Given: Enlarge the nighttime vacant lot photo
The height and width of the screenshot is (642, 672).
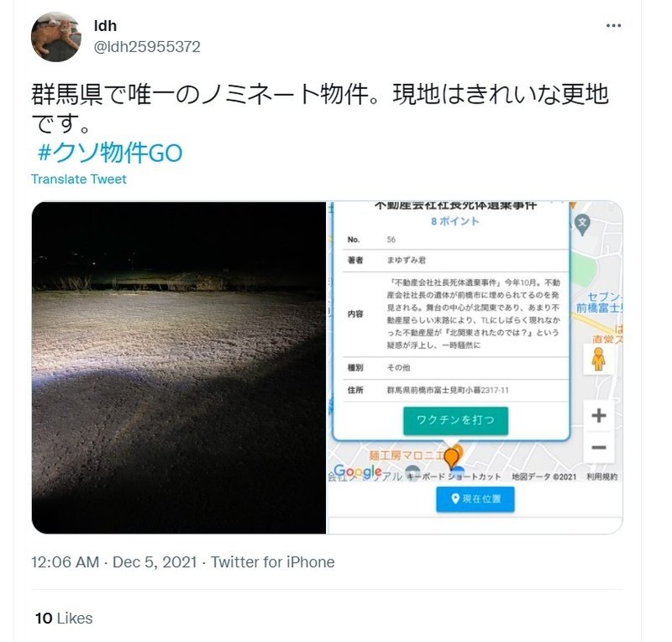Looking at the screenshot, I should (x=179, y=367).
